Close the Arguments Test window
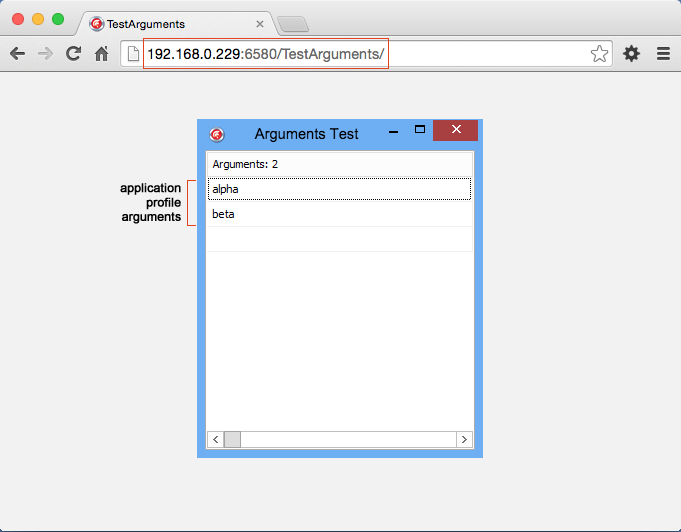 (x=456, y=130)
